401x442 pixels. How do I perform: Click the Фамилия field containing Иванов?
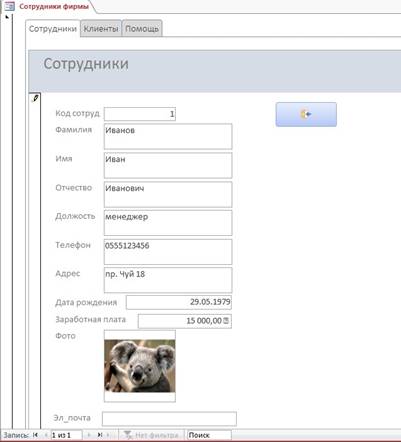click(x=168, y=136)
